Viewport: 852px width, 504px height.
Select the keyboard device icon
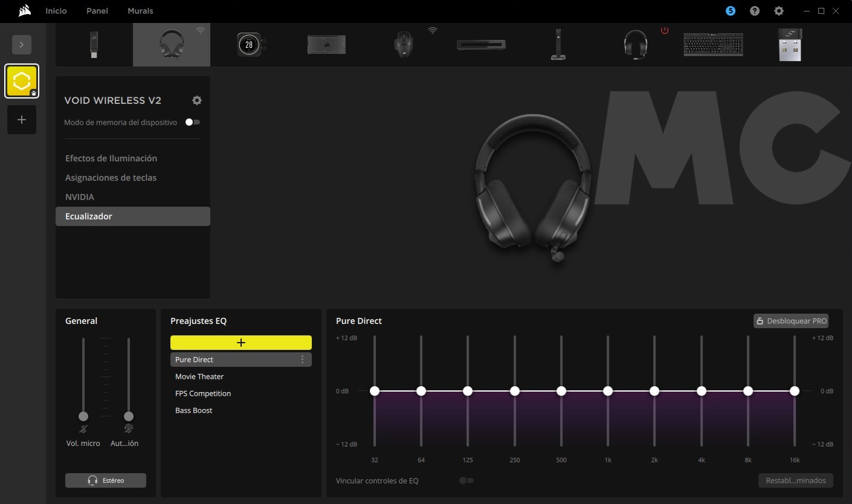point(713,45)
